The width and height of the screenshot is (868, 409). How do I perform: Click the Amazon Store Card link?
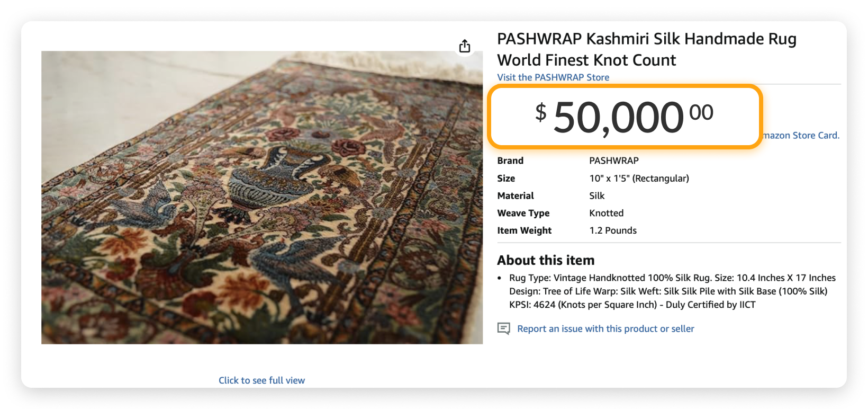(799, 135)
